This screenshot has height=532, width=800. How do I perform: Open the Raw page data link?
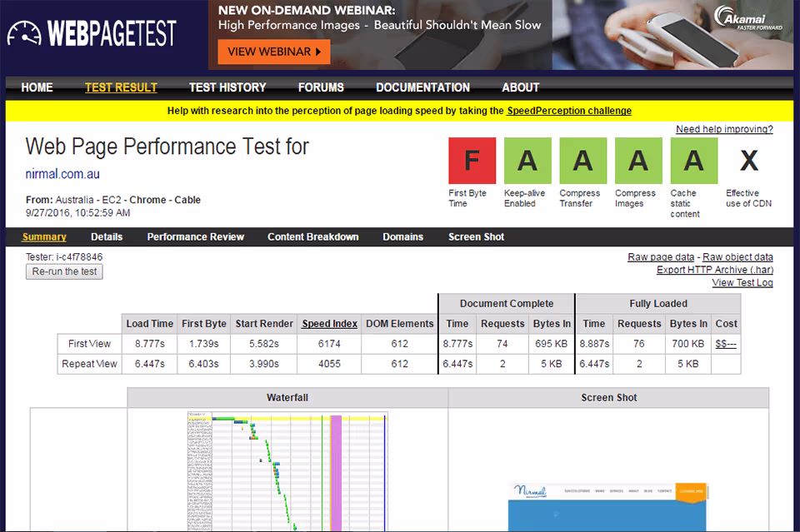[661, 256]
